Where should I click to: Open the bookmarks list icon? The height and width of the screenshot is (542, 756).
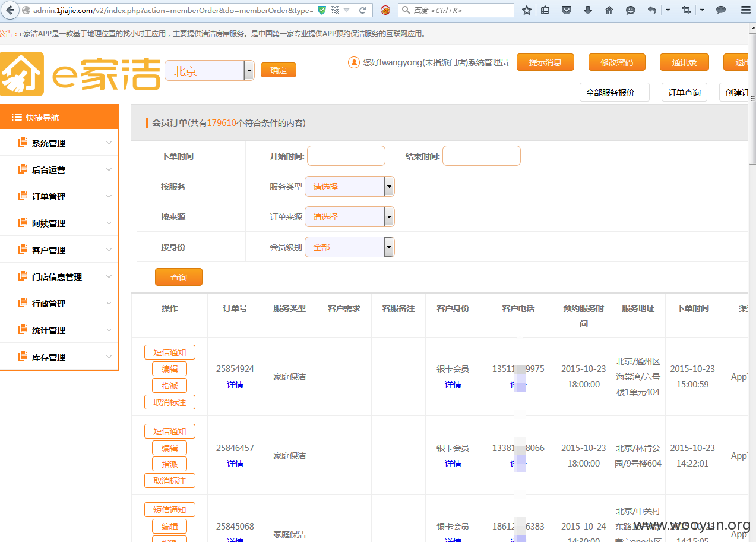[545, 10]
